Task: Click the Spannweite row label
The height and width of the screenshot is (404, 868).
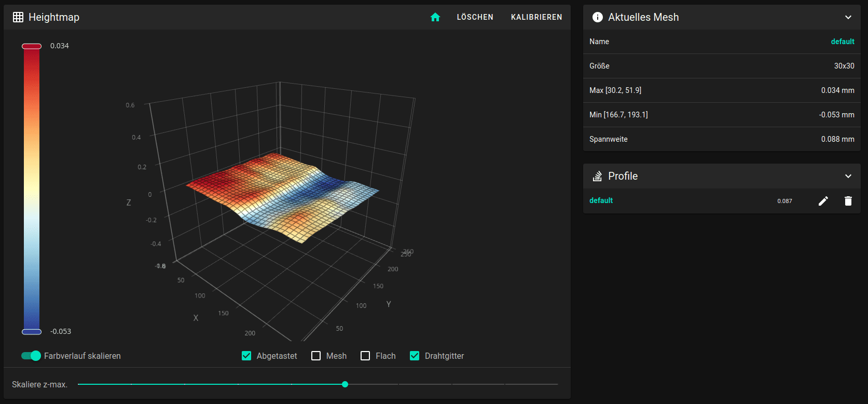Action: click(x=609, y=139)
